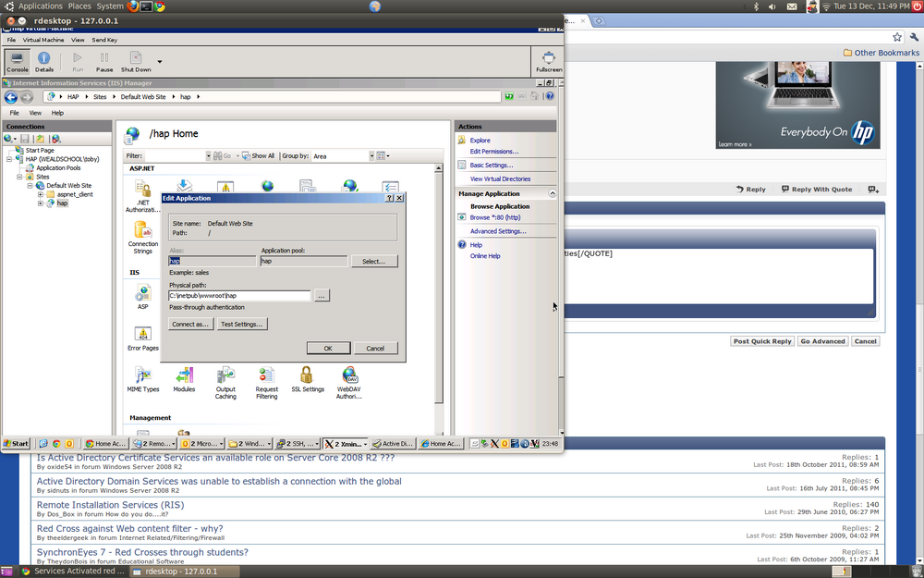924x578 pixels.
Task: Open the MIME Types feature
Action: tap(142, 379)
